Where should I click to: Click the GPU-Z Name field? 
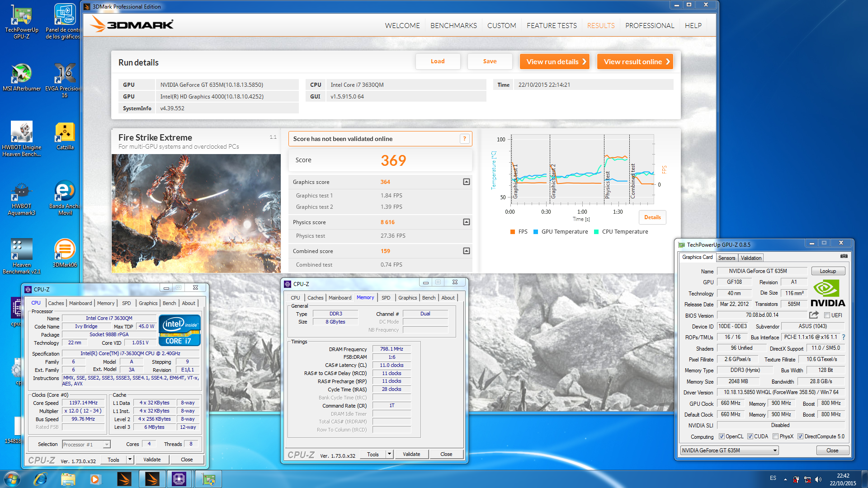click(x=762, y=271)
